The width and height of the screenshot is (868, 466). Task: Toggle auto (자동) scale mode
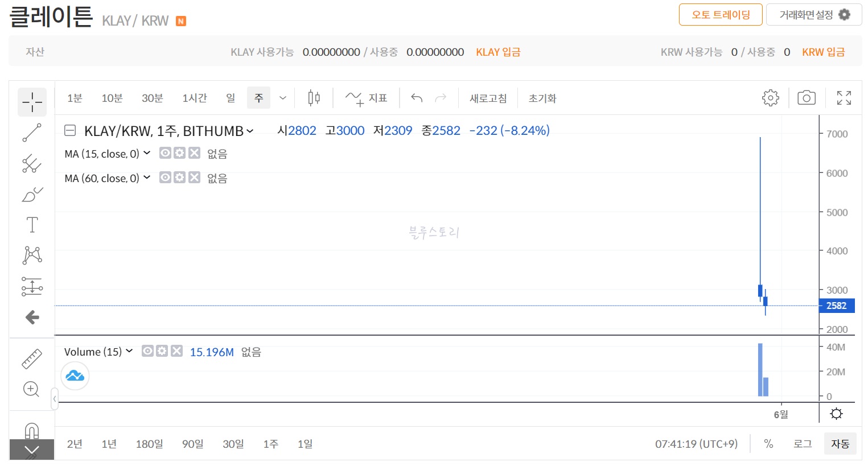(x=840, y=444)
